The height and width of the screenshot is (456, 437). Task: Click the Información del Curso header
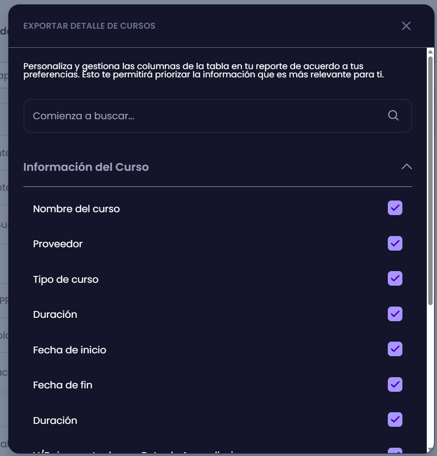point(86,167)
